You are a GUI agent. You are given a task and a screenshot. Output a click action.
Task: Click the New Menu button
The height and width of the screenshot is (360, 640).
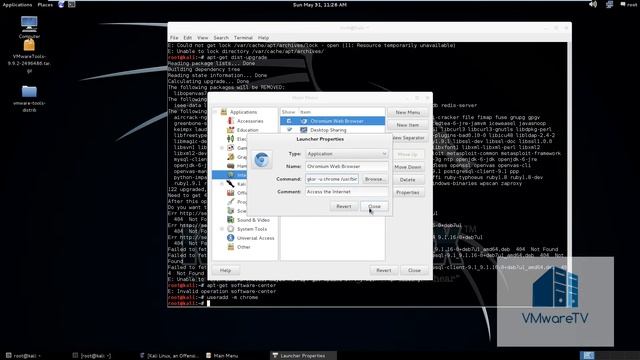(x=407, y=112)
